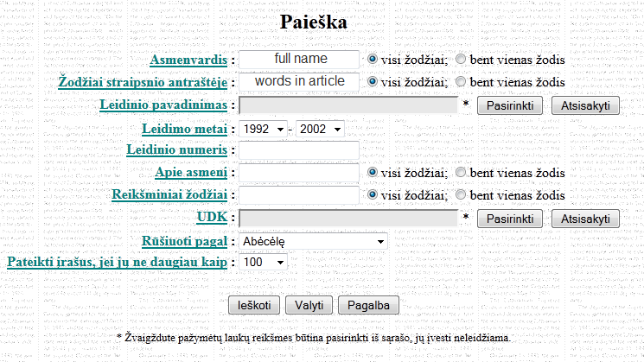Image resolution: width=644 pixels, height=362 pixels.
Task: Focus the Reikšminiai žodžiai input field
Action: click(299, 195)
